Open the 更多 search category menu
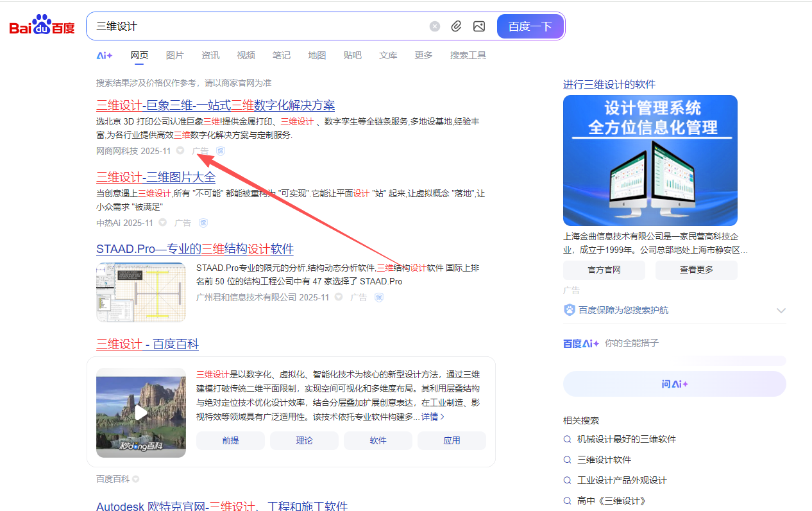This screenshot has height=511, width=812. tap(423, 55)
